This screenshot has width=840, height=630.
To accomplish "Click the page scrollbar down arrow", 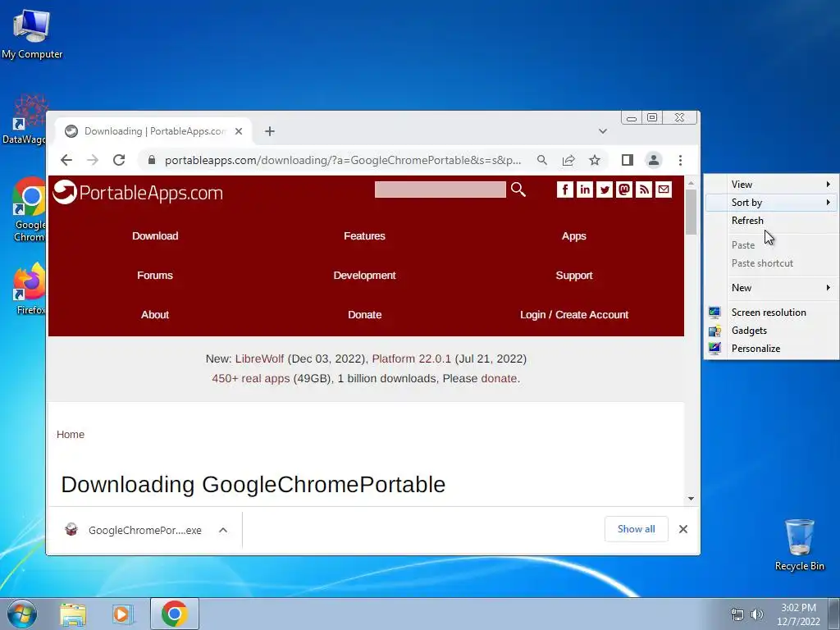I will [691, 498].
